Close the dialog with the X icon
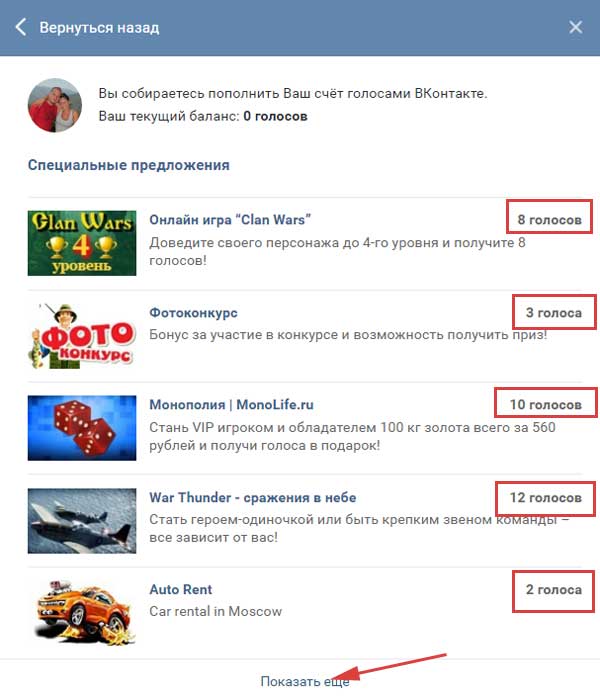 pos(575,27)
